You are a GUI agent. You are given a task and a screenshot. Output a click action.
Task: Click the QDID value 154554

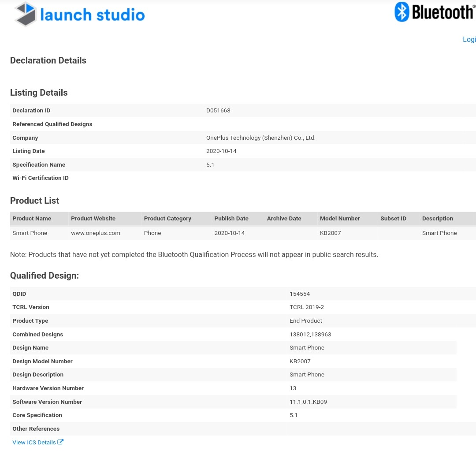pos(300,294)
